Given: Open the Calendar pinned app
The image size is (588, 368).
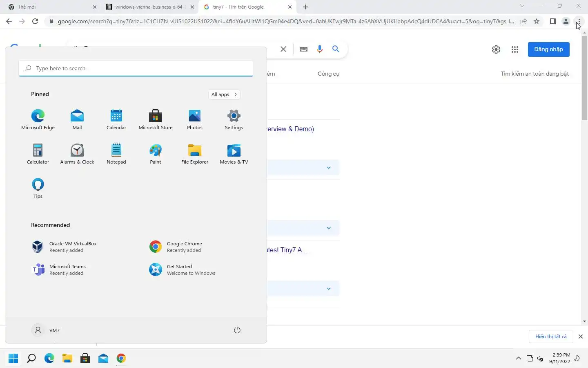Looking at the screenshot, I should 116,119.
